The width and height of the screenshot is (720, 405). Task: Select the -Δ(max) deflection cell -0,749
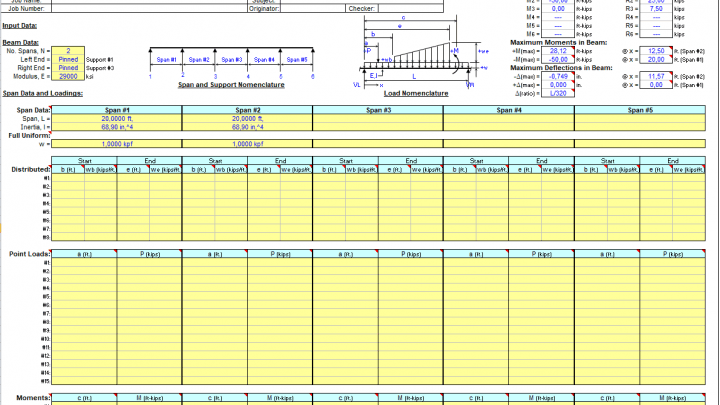coord(558,76)
